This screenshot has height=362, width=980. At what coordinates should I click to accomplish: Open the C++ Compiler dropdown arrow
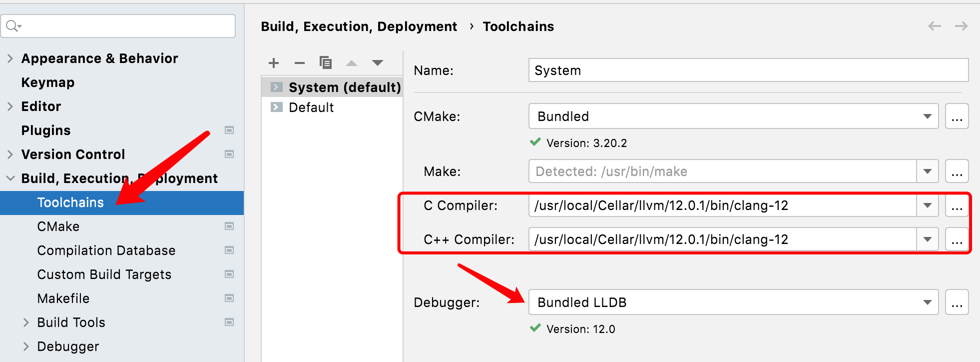pyautogui.click(x=928, y=239)
